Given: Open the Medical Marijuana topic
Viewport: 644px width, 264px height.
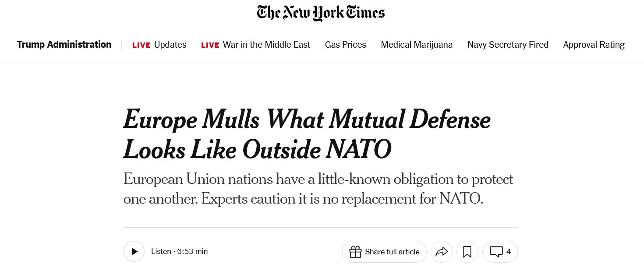Looking at the screenshot, I should pyautogui.click(x=417, y=45).
